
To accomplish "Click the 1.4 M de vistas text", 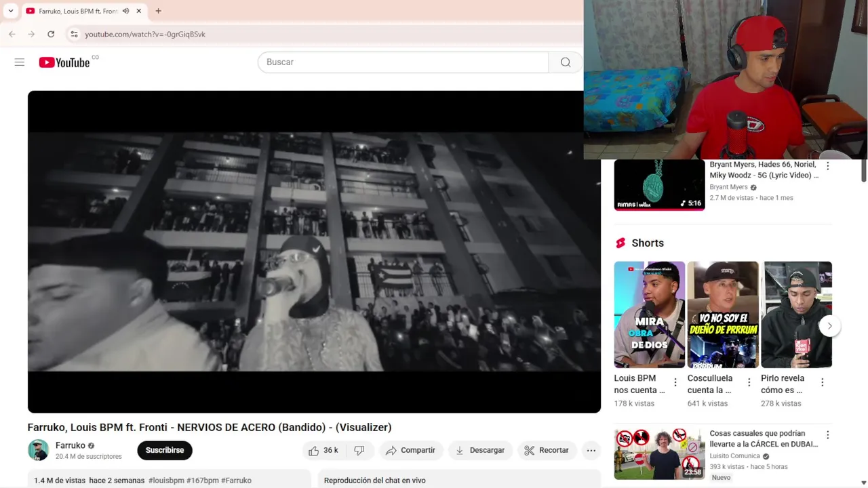I will pos(60,481).
